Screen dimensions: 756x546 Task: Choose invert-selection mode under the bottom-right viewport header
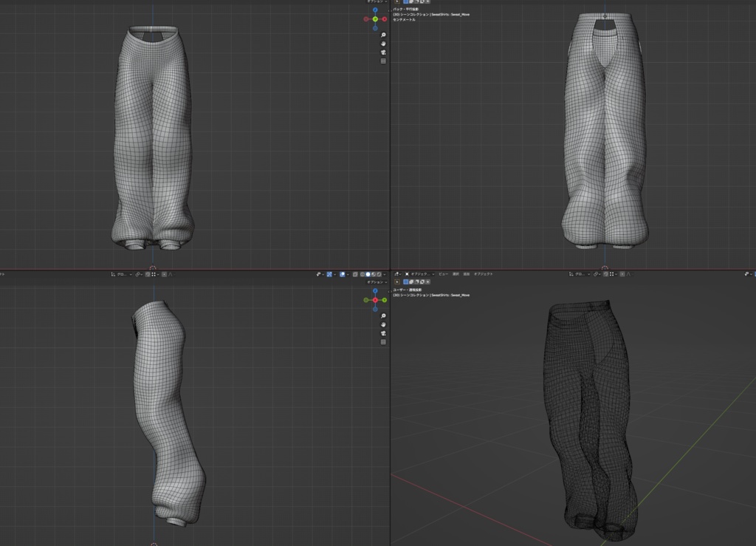tap(422, 281)
